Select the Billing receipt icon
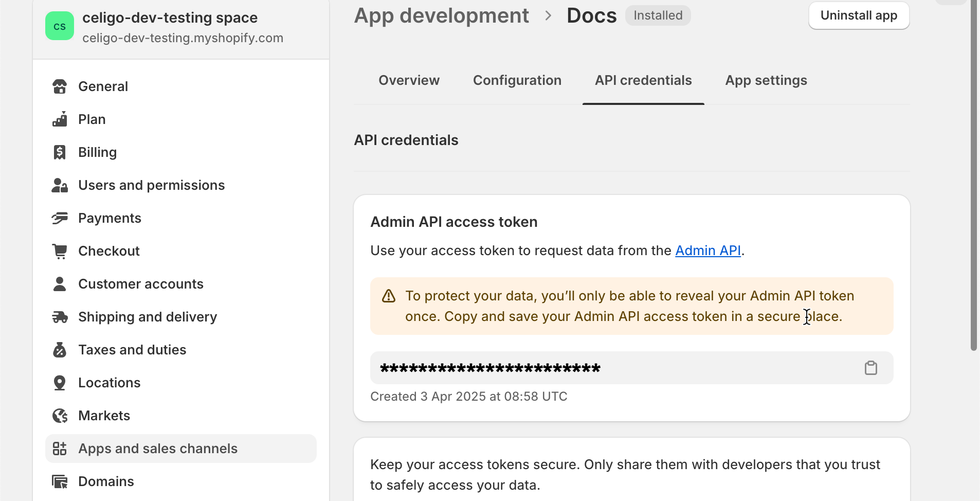The image size is (980, 501). pyautogui.click(x=60, y=152)
